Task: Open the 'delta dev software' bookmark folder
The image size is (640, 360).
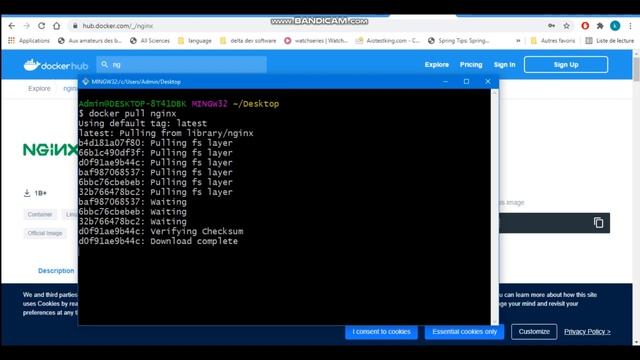Action: coord(248,40)
